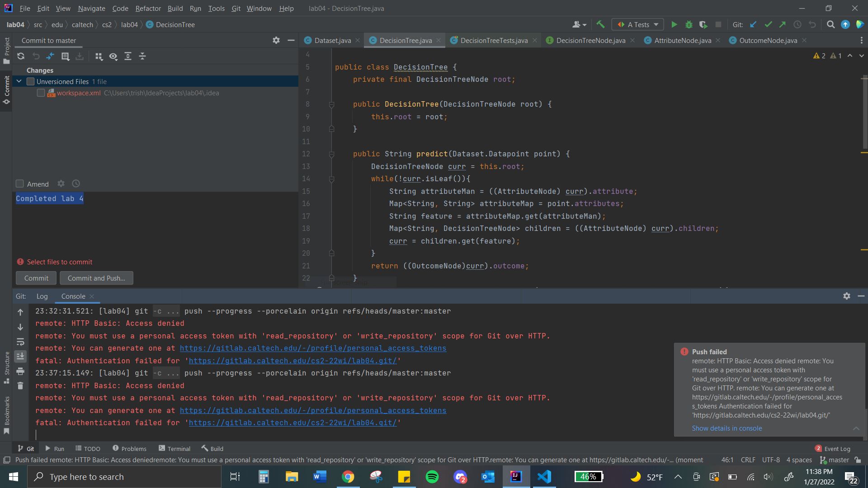Click the eye View Options icon
This screenshot has width=868, height=488.
pos(113,56)
